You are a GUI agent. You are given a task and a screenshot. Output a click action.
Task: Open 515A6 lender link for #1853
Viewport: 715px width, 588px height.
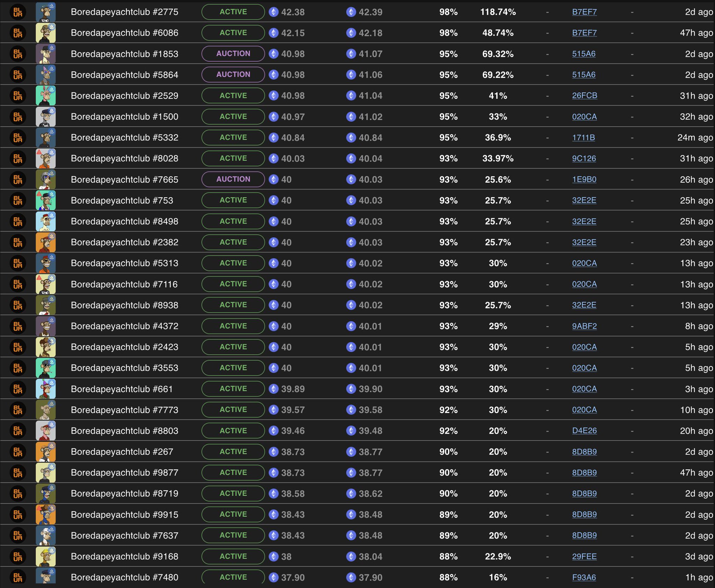tap(584, 54)
